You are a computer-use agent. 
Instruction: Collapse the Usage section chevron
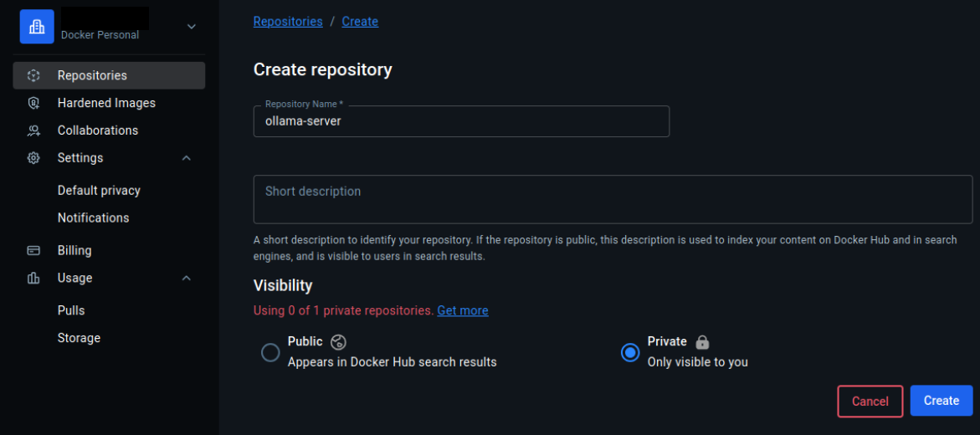(x=187, y=278)
